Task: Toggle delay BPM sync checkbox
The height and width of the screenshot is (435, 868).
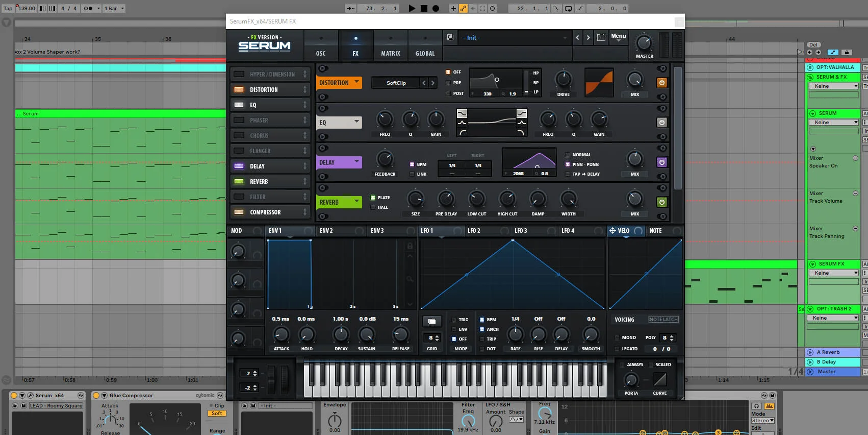Action: click(412, 164)
